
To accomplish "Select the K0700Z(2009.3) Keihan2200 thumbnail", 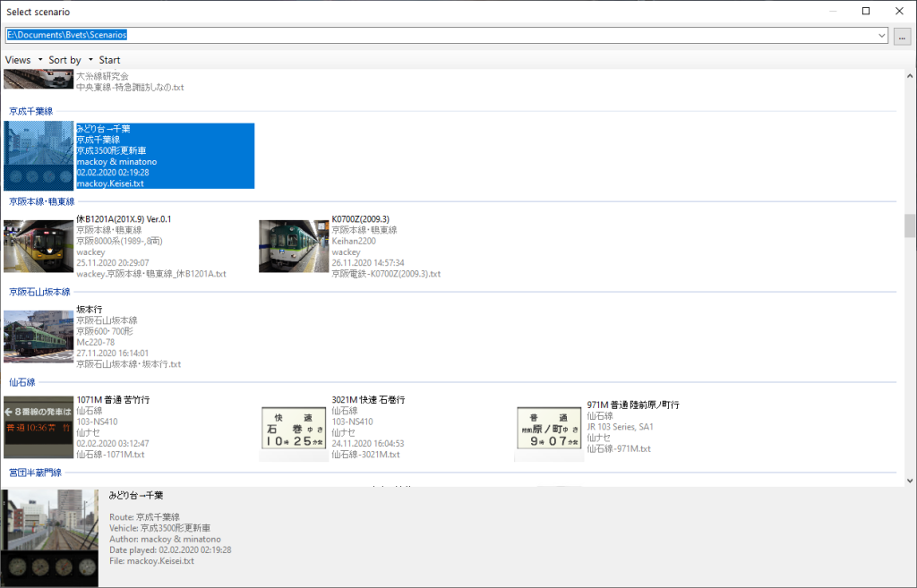I will click(x=294, y=246).
